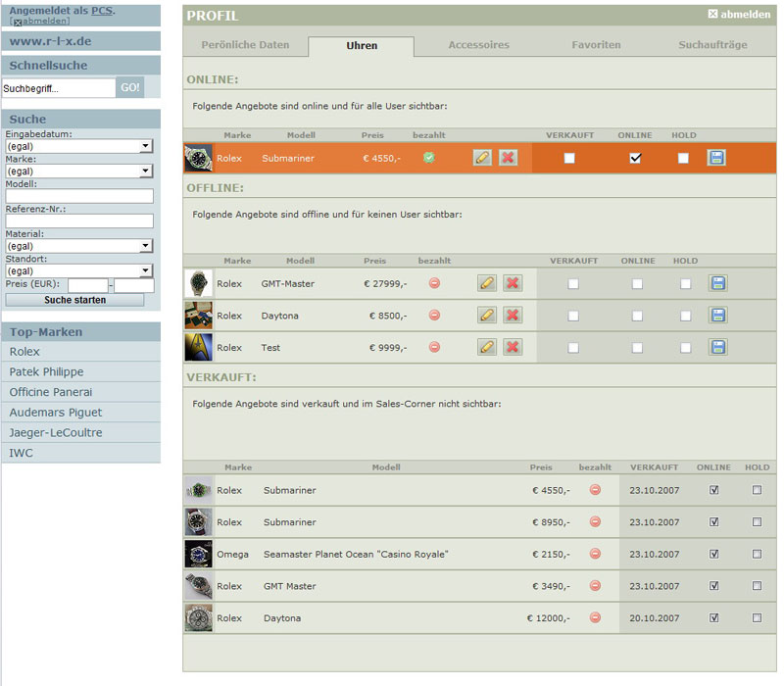Check VERKAUFT for online Submariner offer
This screenshot has width=784, height=686.
pyautogui.click(x=569, y=158)
